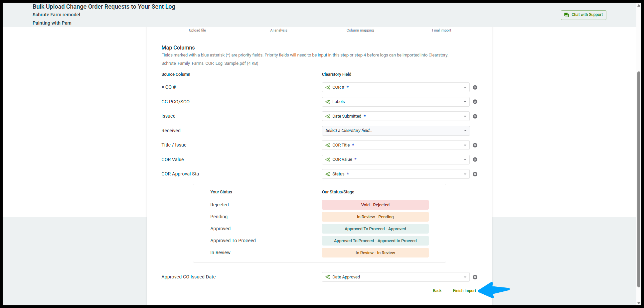Clear the Date Submitted mapping

475,116
